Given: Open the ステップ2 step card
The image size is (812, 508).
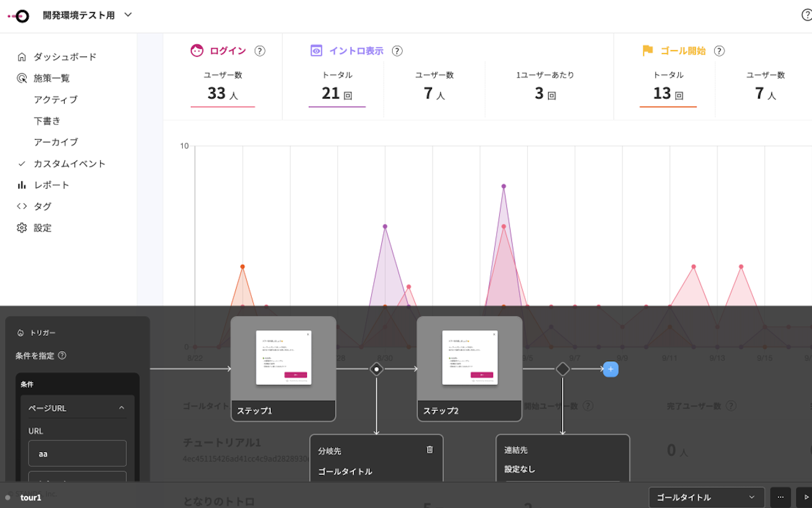Looking at the screenshot, I should 469,369.
